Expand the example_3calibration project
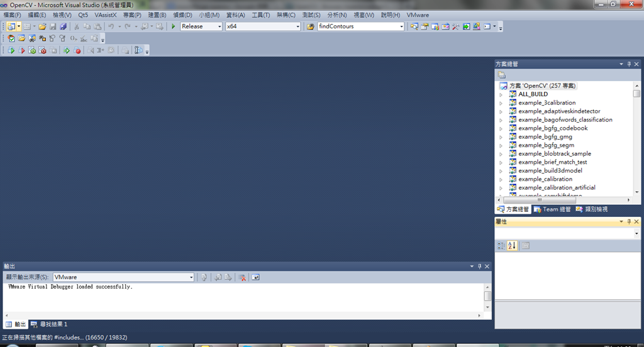Viewport: 644px width, 347px height. [x=501, y=103]
